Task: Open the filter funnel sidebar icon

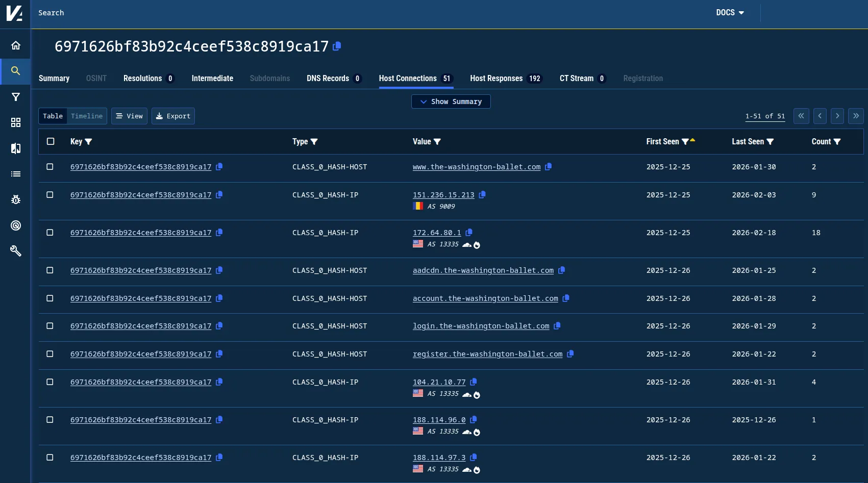Action: coord(16,97)
